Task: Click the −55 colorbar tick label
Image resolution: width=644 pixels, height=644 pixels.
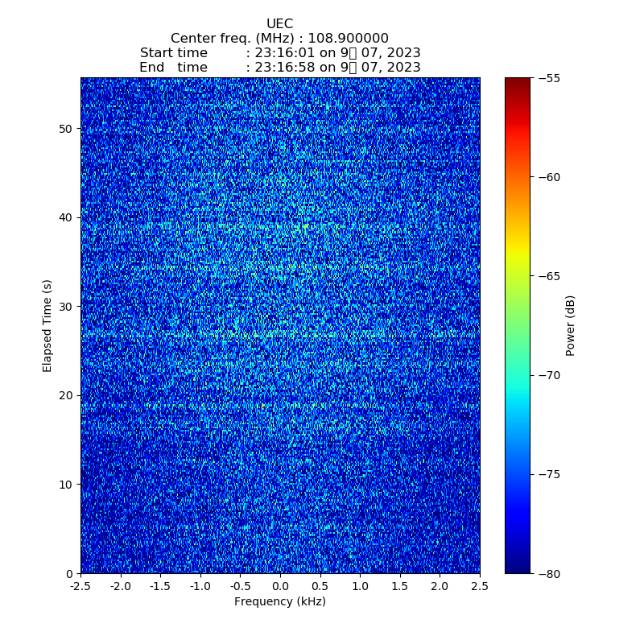Action: (x=549, y=78)
